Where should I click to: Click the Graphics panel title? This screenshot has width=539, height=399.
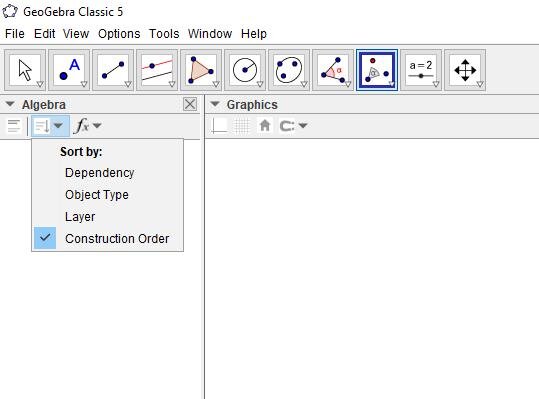coord(252,104)
